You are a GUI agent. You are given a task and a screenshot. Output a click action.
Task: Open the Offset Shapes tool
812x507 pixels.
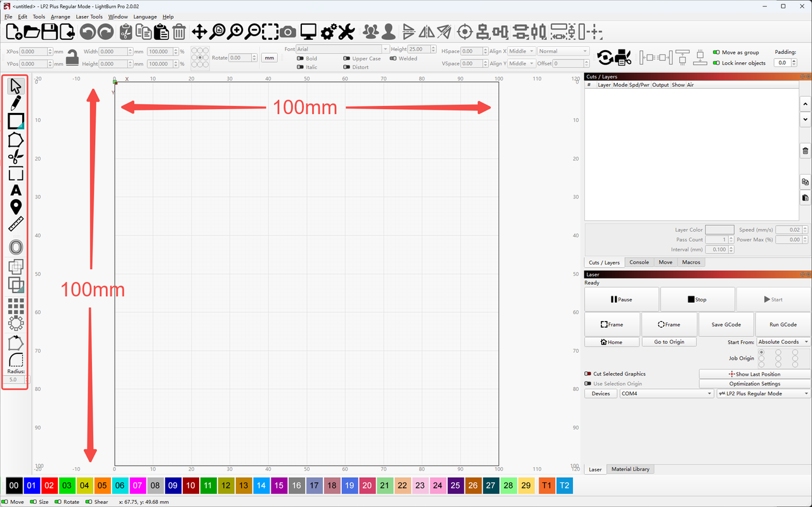pos(16,247)
